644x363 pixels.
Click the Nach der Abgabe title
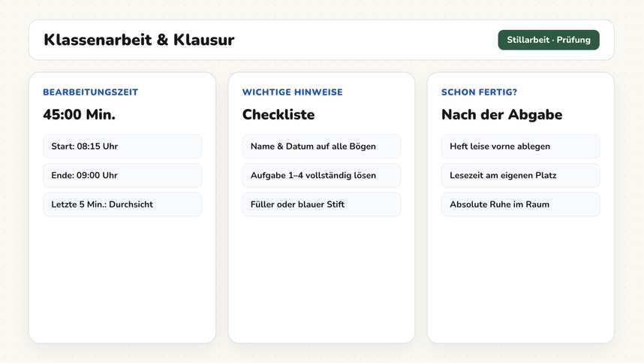click(x=502, y=114)
